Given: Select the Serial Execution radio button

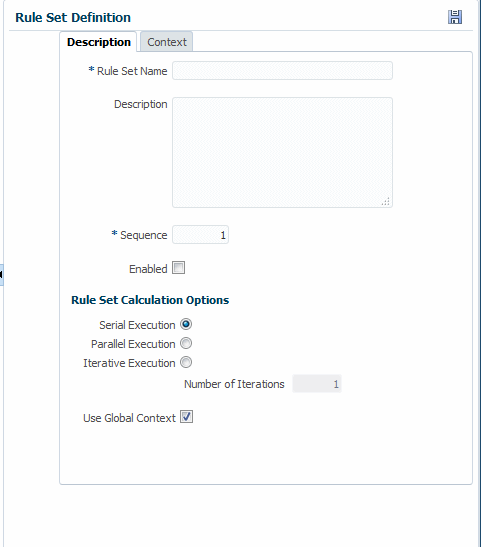Looking at the screenshot, I should [x=186, y=324].
